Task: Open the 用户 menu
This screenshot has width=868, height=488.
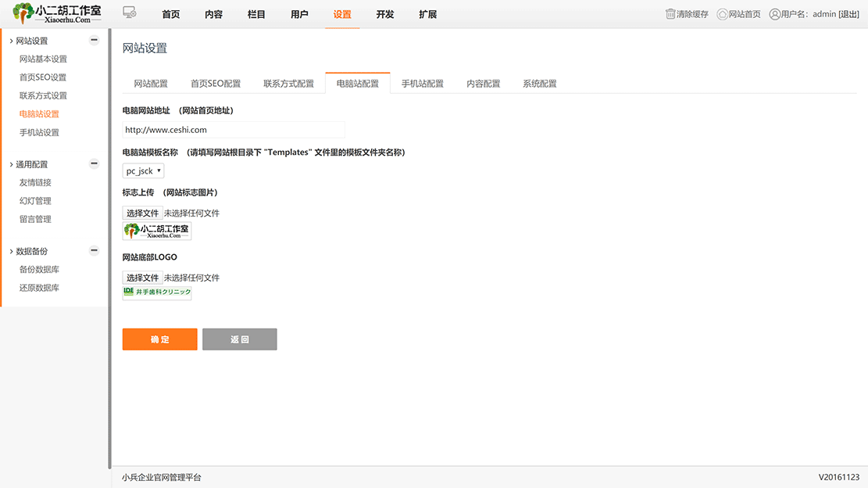Action: pos(299,13)
